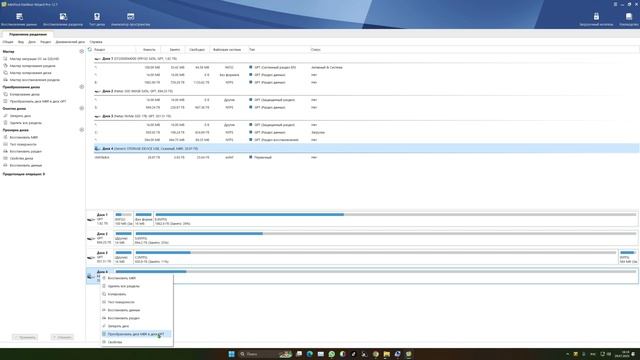Open the Data Recovery tool in top toolbar
The image size is (640, 360).
(19, 19)
